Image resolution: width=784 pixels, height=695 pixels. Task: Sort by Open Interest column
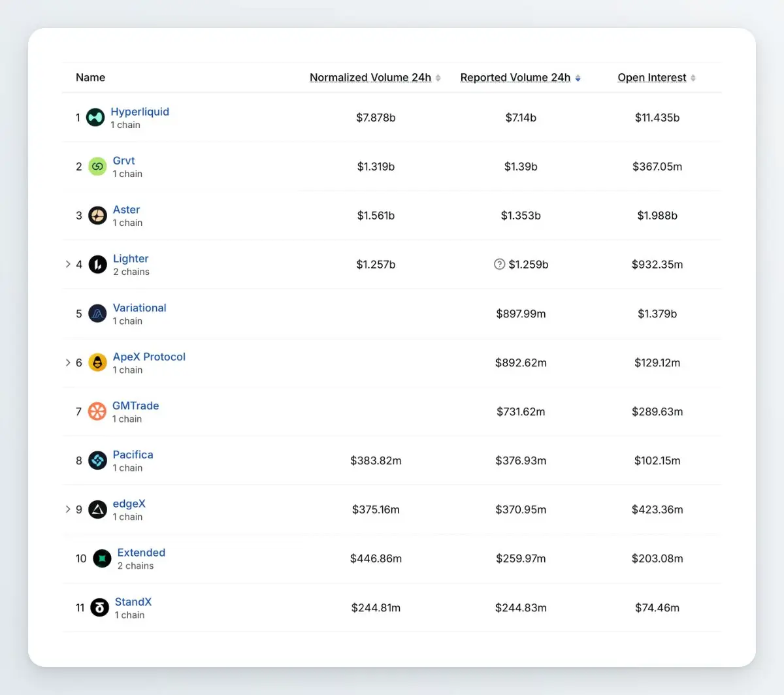coord(657,78)
